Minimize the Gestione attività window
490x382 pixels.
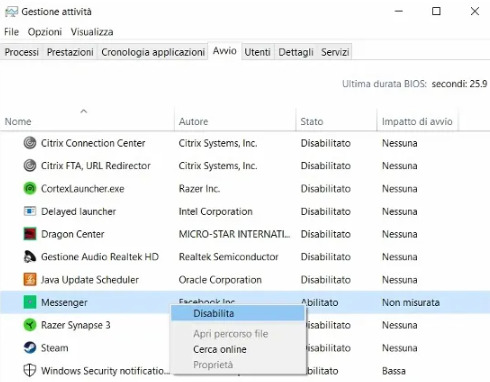399,11
